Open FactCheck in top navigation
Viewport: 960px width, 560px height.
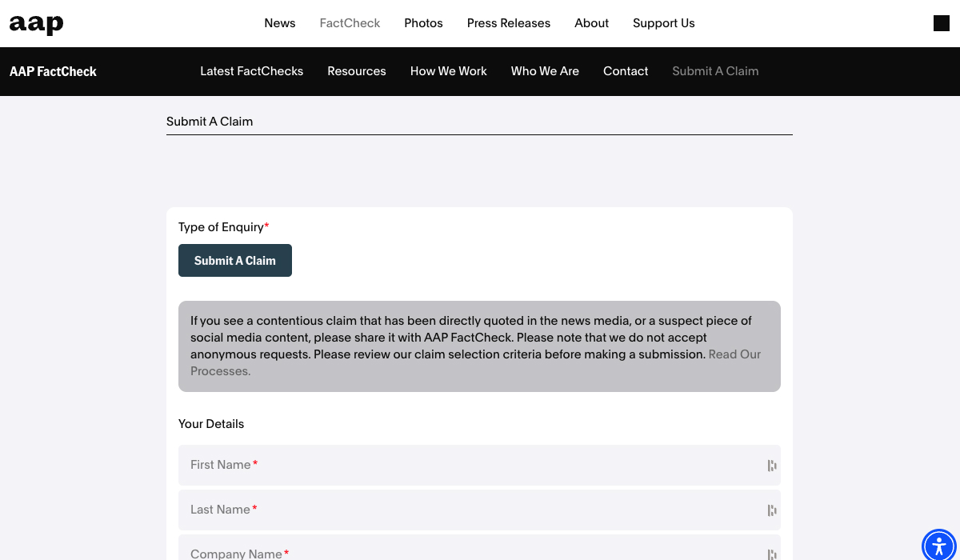click(x=350, y=23)
